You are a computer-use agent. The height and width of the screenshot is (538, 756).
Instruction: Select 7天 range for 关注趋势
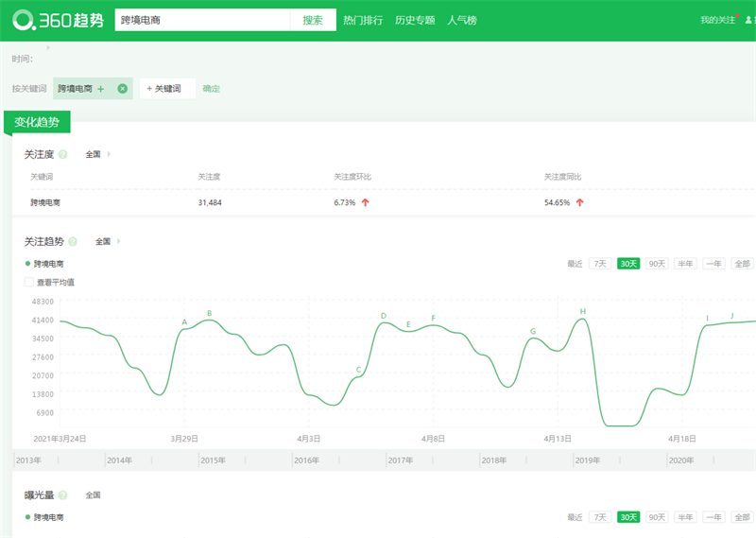(x=600, y=264)
